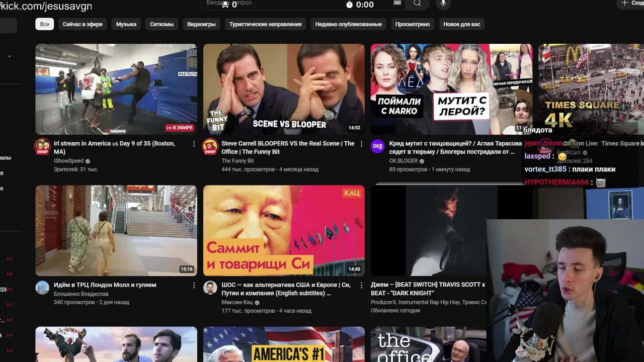This screenshot has width=644, height=362.
Task: Click the red В ЭФИРЕ live badge
Action: (180, 128)
